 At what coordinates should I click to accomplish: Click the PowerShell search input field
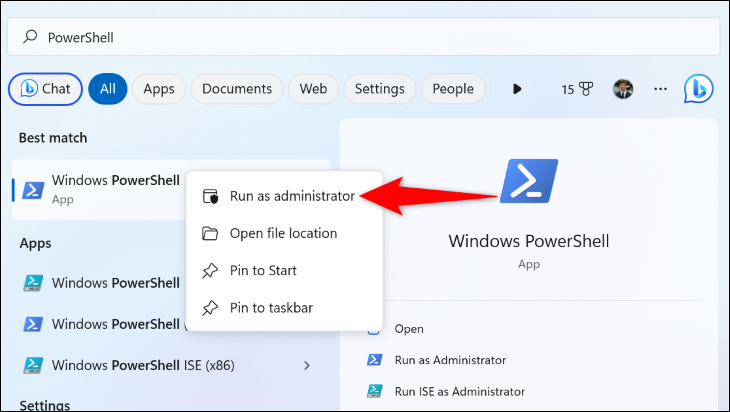click(x=364, y=37)
